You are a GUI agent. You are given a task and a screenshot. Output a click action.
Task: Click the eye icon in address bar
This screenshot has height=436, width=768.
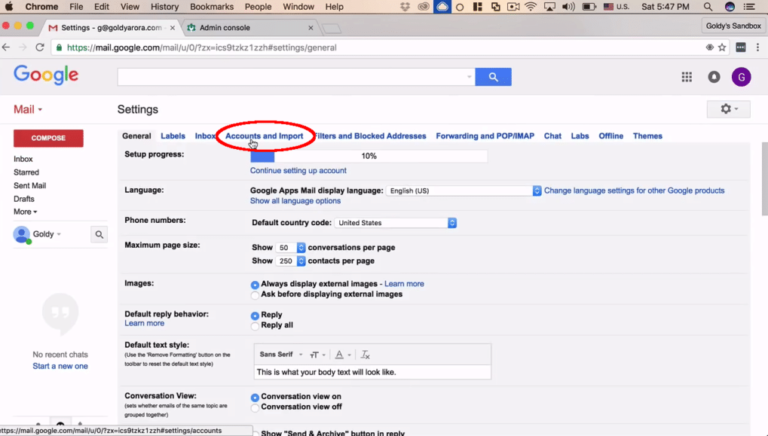(709, 48)
